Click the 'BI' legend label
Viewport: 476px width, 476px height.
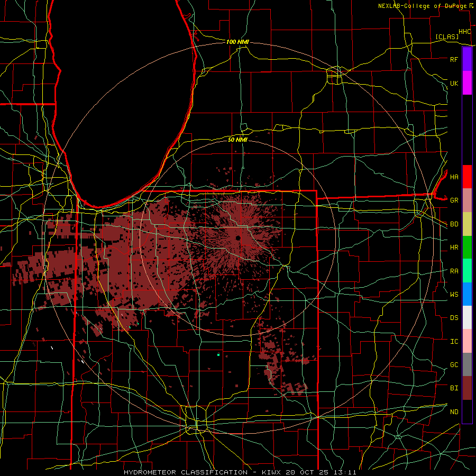click(x=454, y=388)
